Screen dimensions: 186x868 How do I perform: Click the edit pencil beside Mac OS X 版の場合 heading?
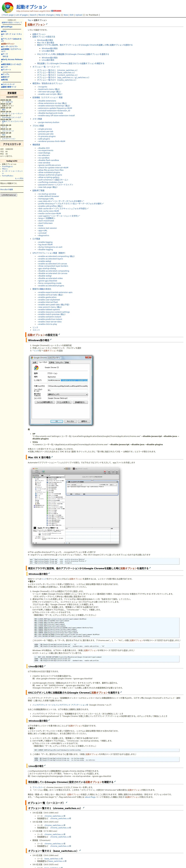(52, 457)
